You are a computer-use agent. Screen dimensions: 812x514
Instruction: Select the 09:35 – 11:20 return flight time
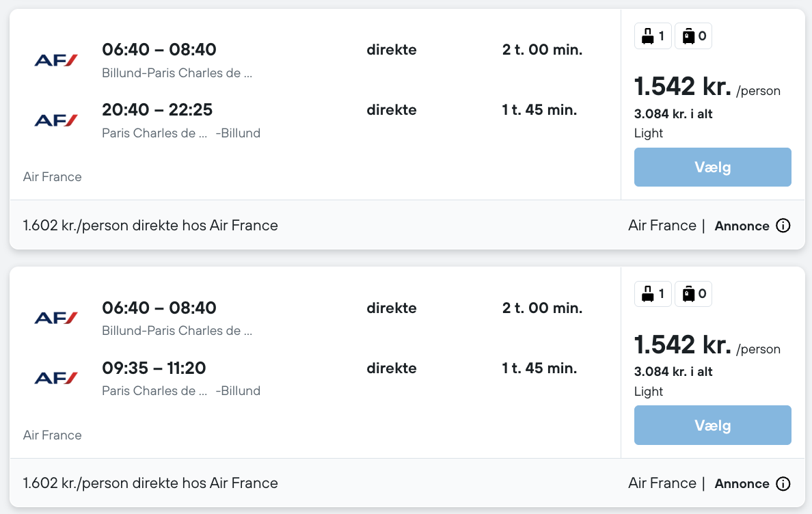pos(154,368)
